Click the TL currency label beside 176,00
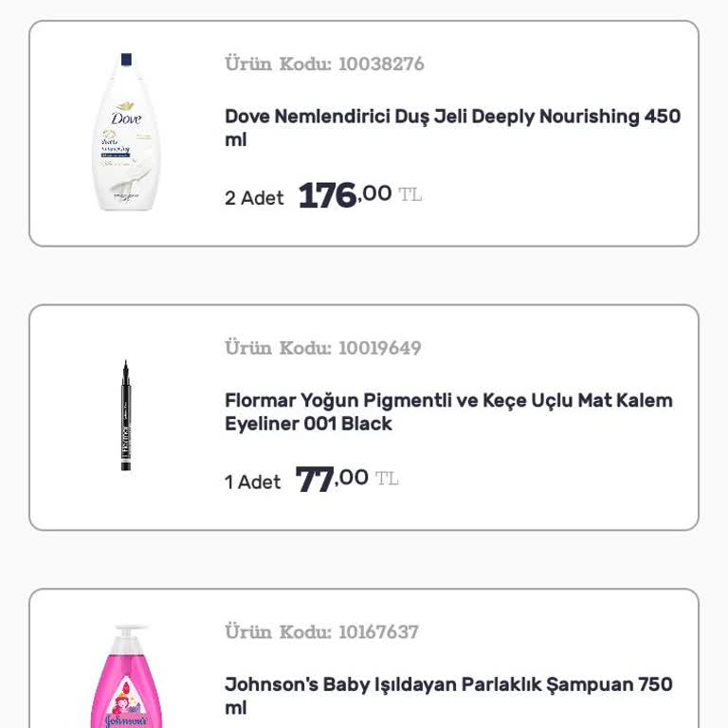The height and width of the screenshot is (728, 728). (409, 195)
